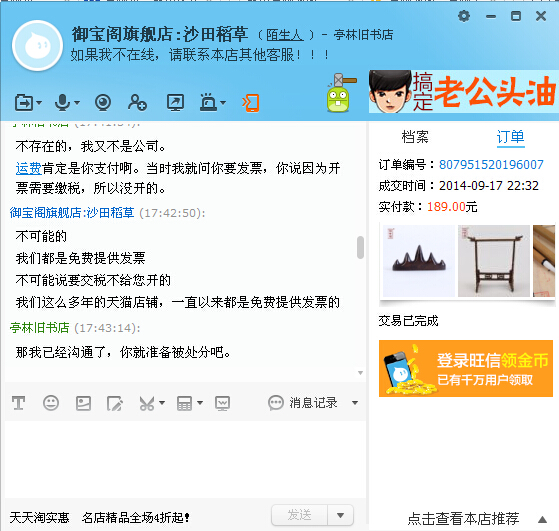Click 登录旺信领金币 promotional banner

pos(466,368)
